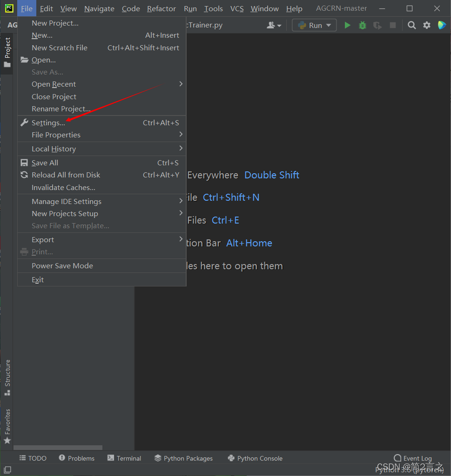
Task: Open the Terminal tool window
Action: 124,458
